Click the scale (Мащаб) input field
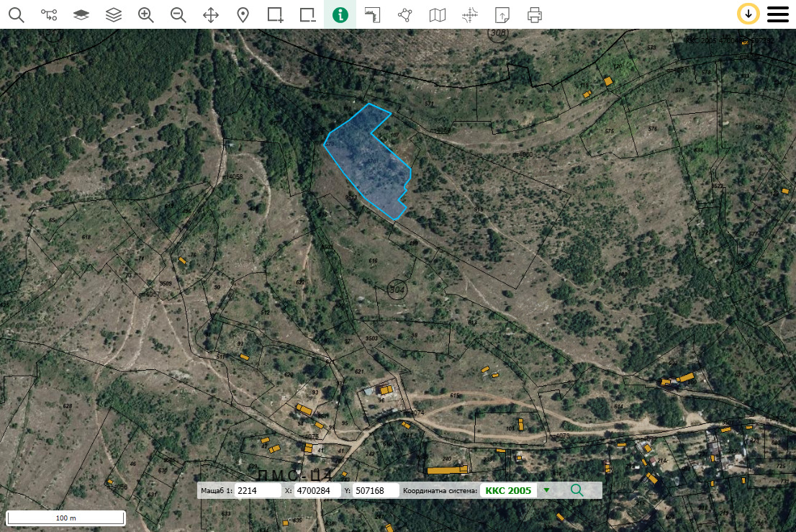This screenshot has height=532, width=796. 258,490
